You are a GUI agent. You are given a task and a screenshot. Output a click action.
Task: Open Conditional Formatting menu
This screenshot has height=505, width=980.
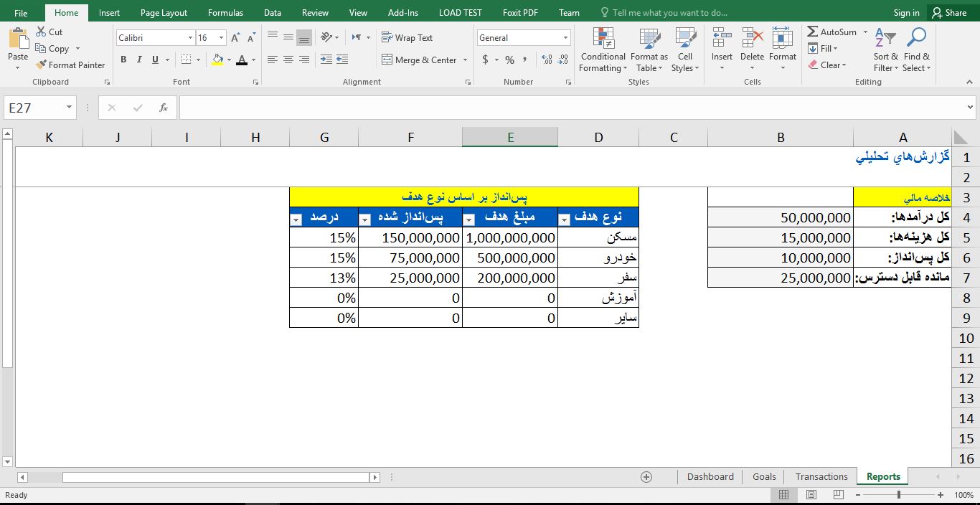point(603,50)
